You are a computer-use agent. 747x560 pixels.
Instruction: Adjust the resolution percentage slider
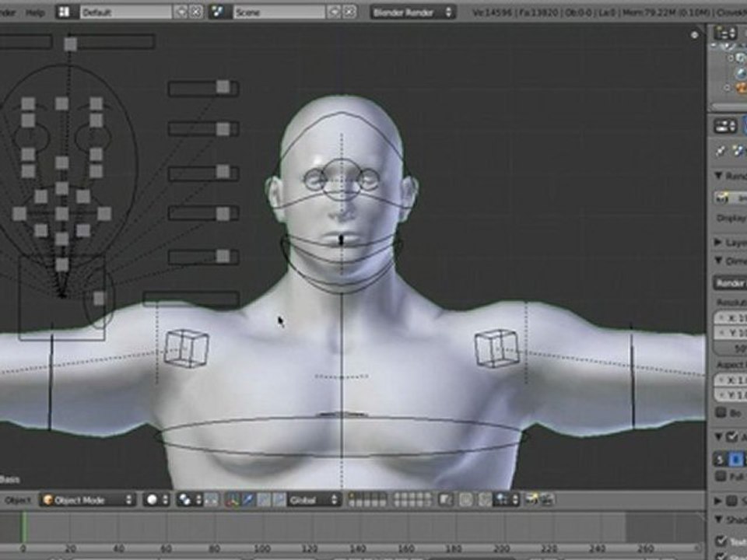731,348
